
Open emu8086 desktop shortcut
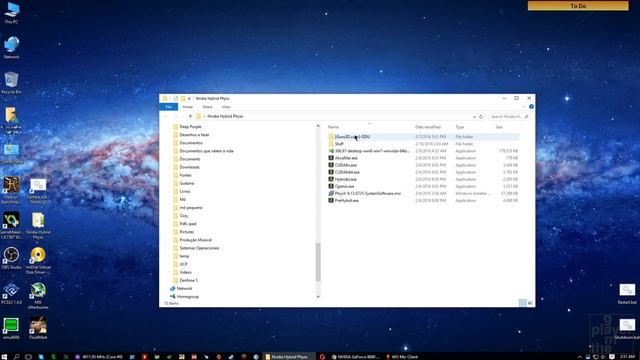click(11, 328)
